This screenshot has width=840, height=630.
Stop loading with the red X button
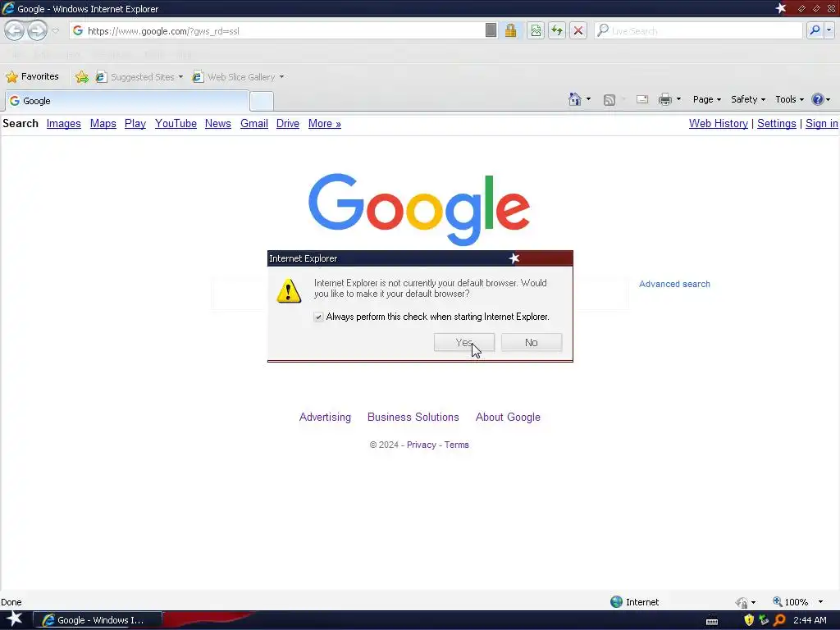coord(578,30)
